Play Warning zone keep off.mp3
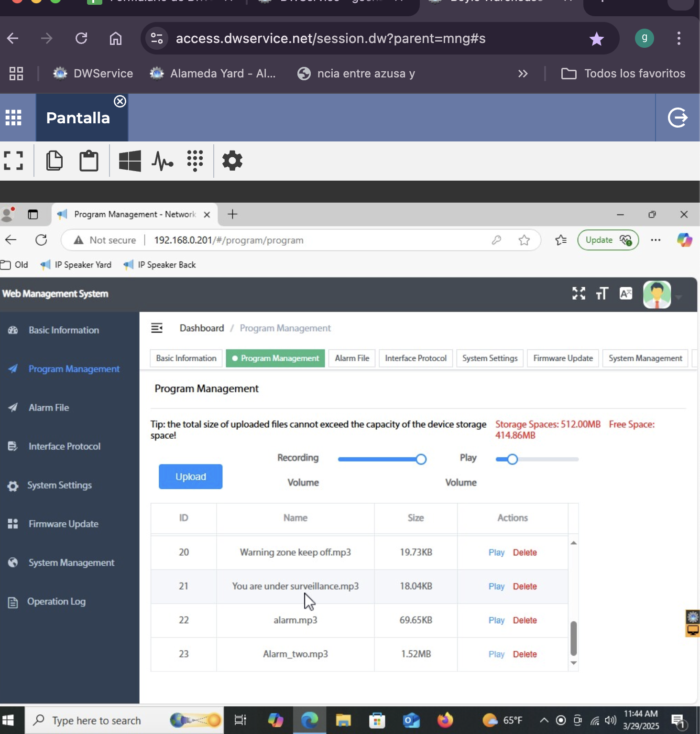Viewport: 700px width, 734px height. point(496,552)
